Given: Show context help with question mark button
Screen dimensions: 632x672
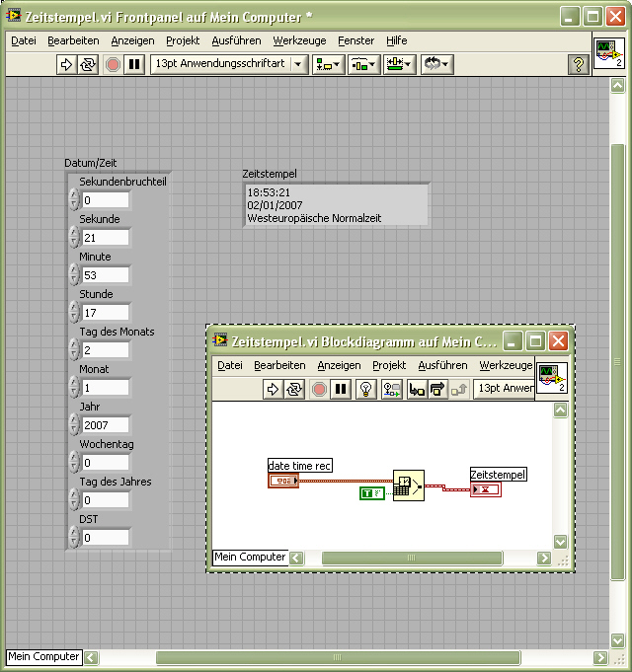Looking at the screenshot, I should coord(578,65).
